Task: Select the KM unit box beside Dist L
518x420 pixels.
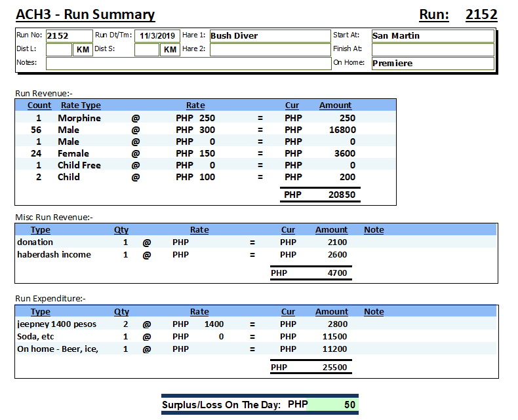Action: (83, 50)
